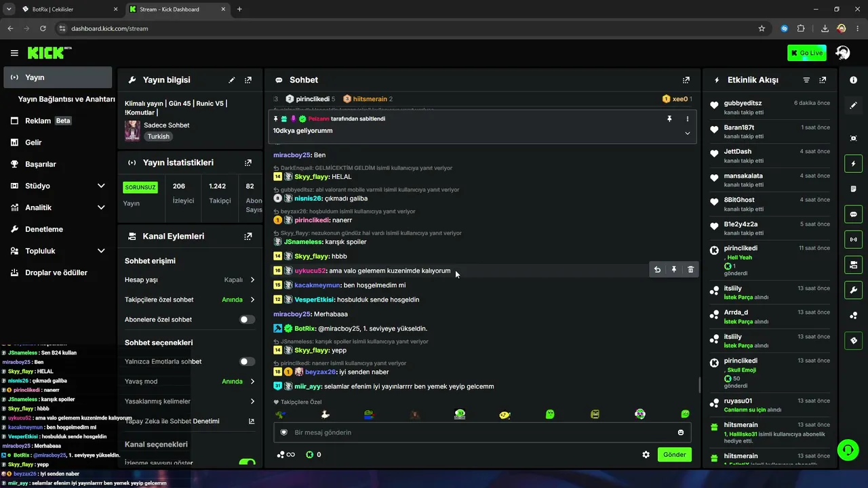Screen dimensions: 868x488
Task: Click the green blob emote under message 31
Action: (x=551, y=414)
